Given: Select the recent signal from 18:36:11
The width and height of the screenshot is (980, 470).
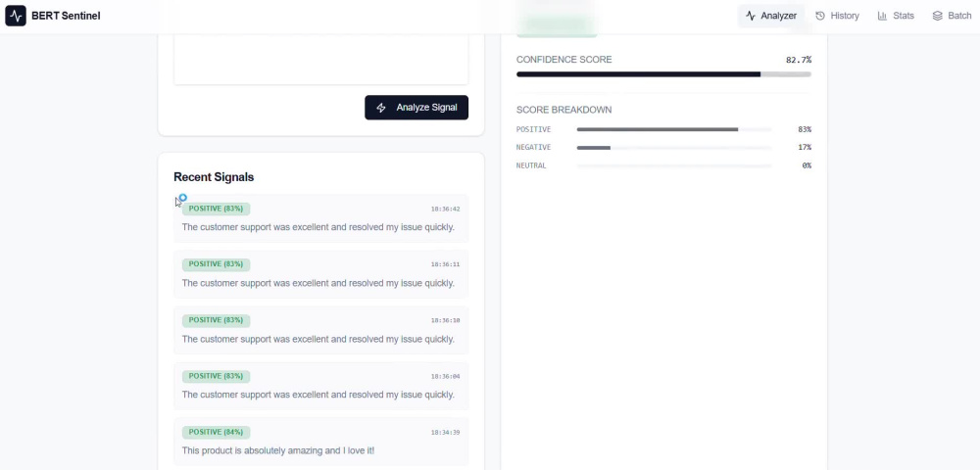Looking at the screenshot, I should pyautogui.click(x=320, y=274).
